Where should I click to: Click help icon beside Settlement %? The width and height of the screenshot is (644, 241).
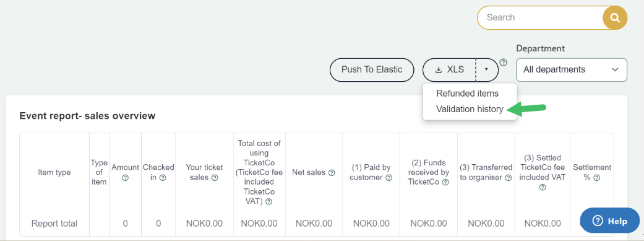(597, 178)
